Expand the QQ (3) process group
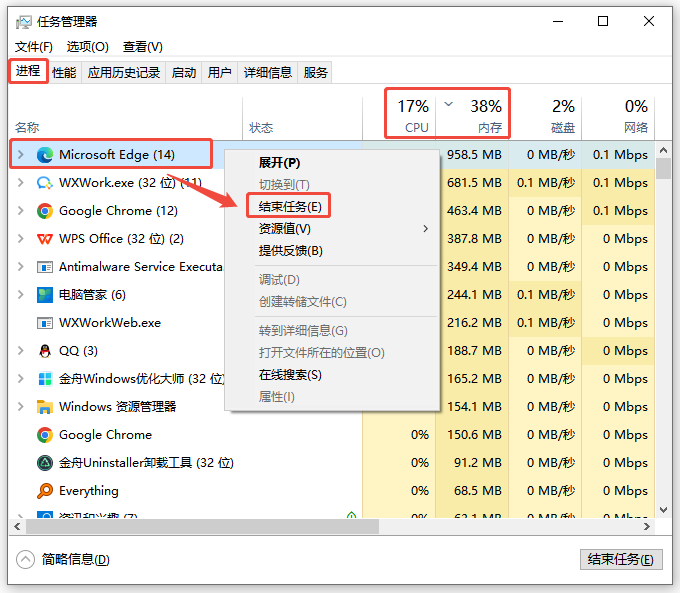The image size is (680, 593). 20,351
